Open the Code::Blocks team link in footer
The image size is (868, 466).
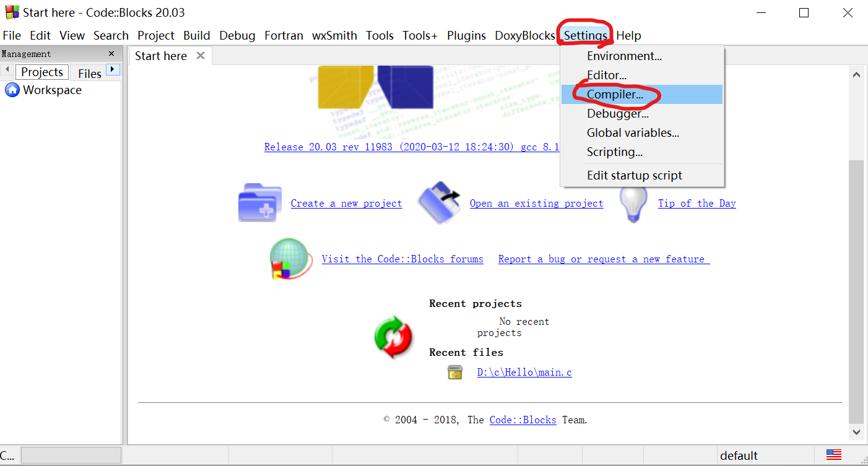pos(523,420)
